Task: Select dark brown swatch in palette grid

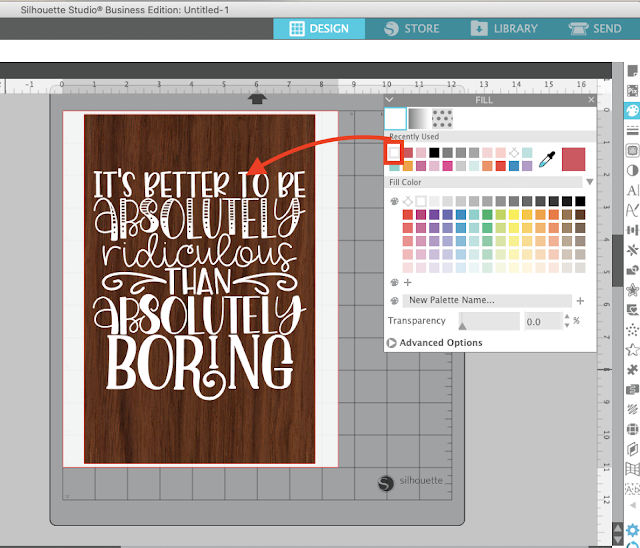Action: pyautogui.click(x=580, y=215)
